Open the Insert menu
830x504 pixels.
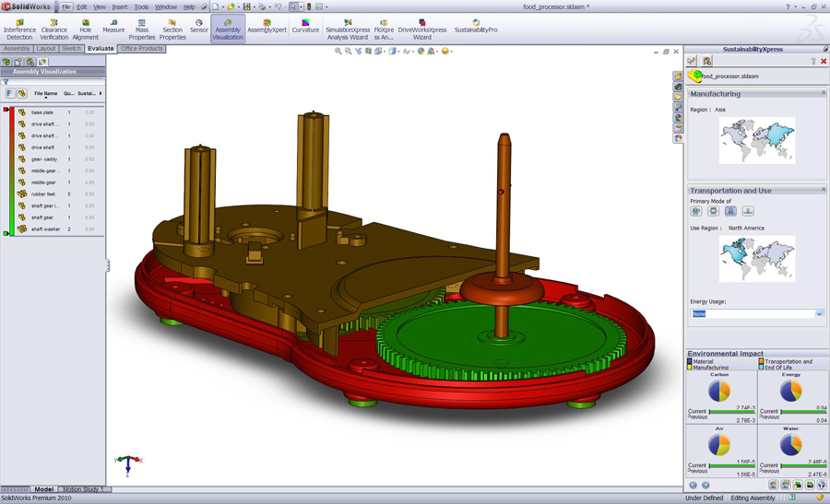[x=120, y=6]
